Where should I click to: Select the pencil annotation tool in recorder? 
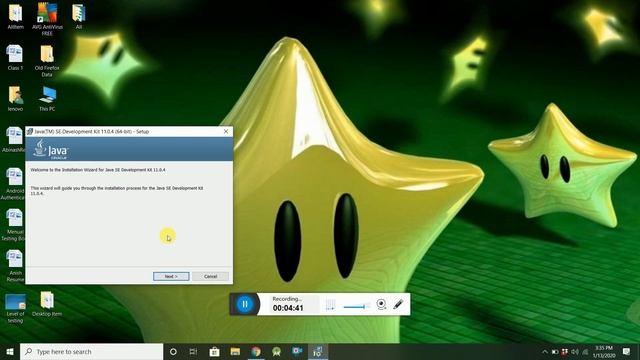click(x=398, y=304)
